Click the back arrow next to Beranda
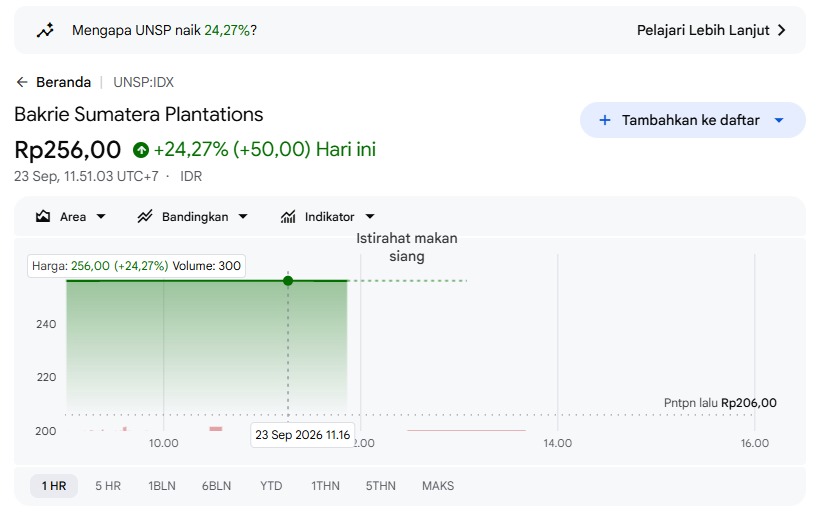 [x=22, y=82]
